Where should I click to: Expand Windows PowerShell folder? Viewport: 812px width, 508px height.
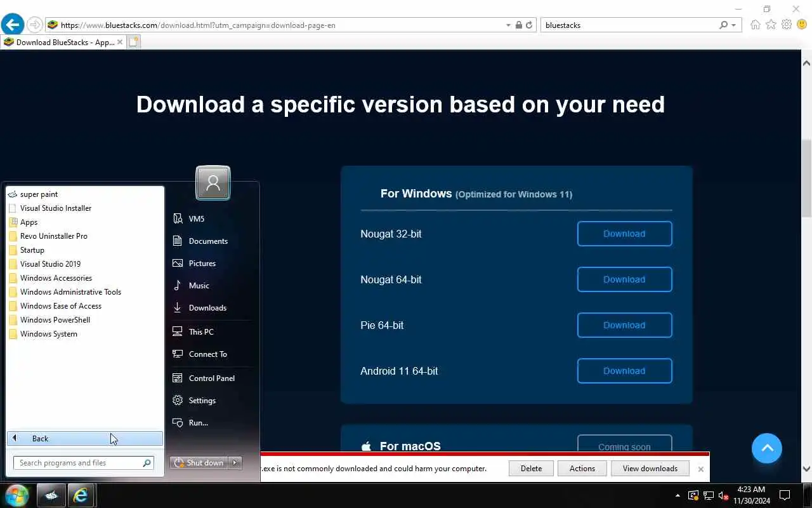(85, 320)
